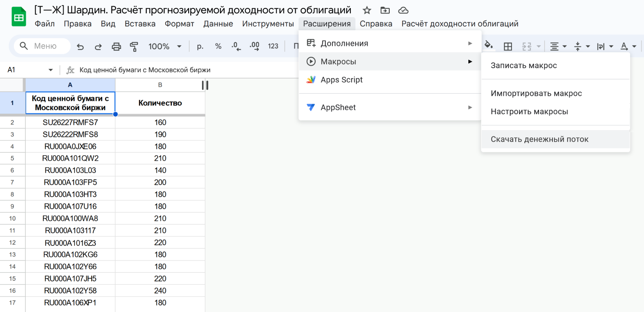Open the text wrapping dropdown

605,46
